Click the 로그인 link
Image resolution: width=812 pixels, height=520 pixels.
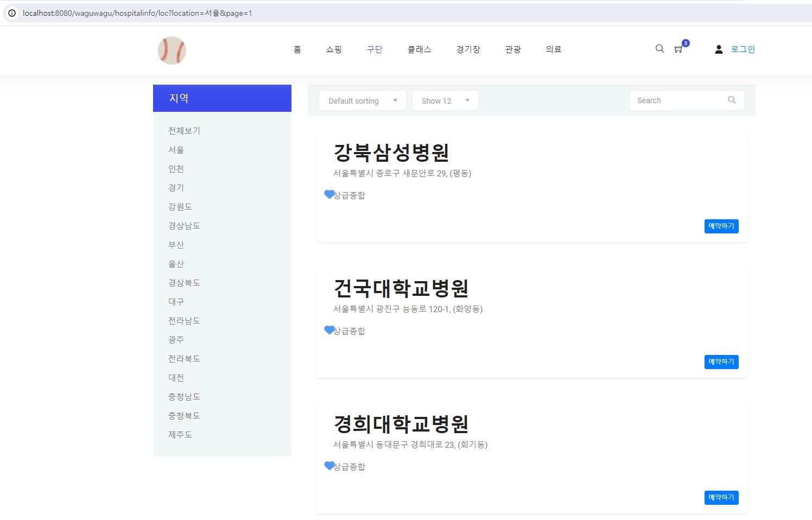[x=743, y=49]
